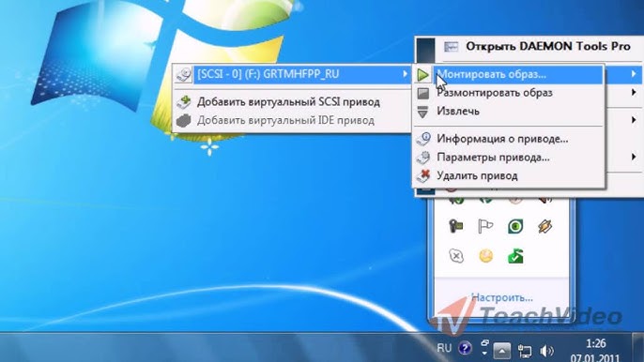Screen dimensions: 644x362
Task: Click the green play icon beside Монтировать образ
Action: pos(422,75)
